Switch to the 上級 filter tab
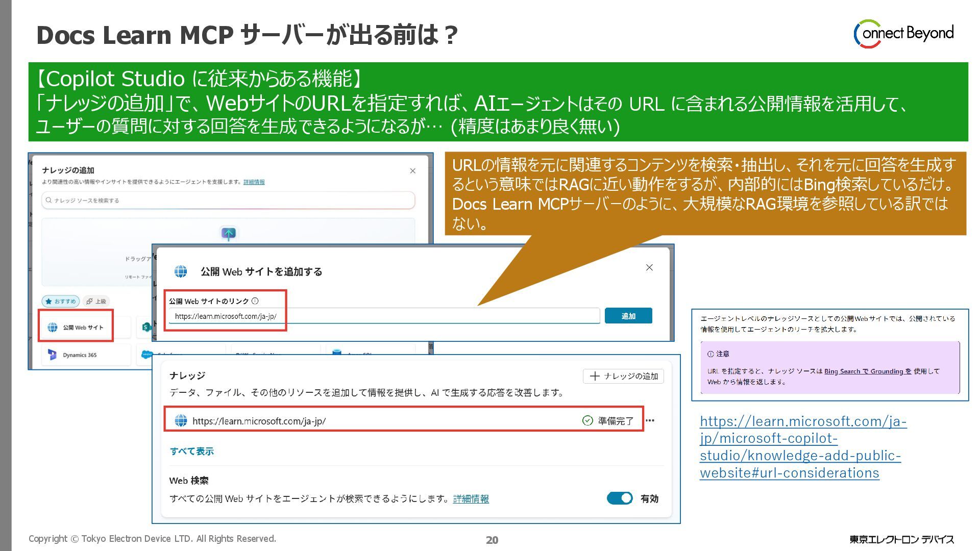 click(96, 301)
